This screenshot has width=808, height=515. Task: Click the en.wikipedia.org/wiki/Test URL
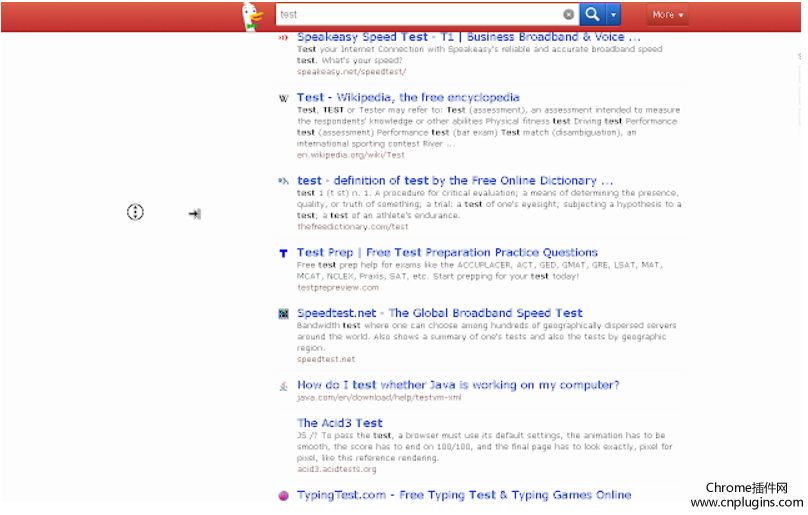coord(351,155)
